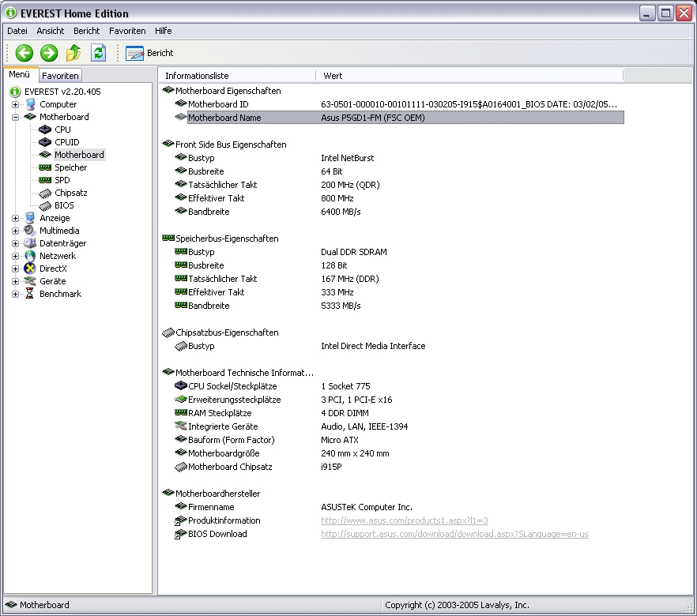Open the ASUS BIOS Download link
Image resolution: width=697 pixels, height=616 pixels.
pyautogui.click(x=454, y=534)
